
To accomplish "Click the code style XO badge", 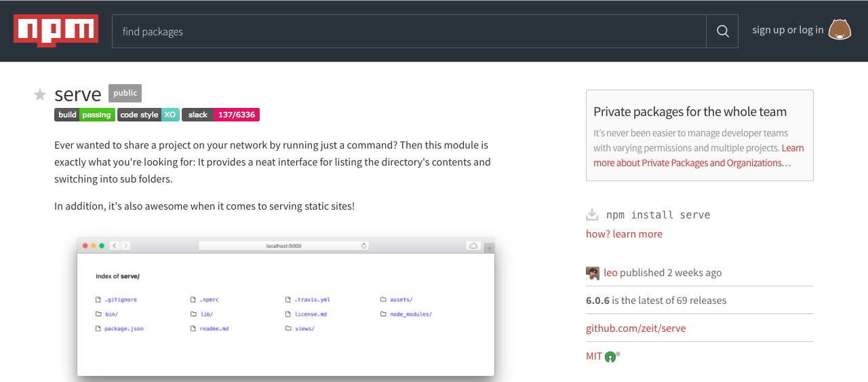I will [148, 115].
